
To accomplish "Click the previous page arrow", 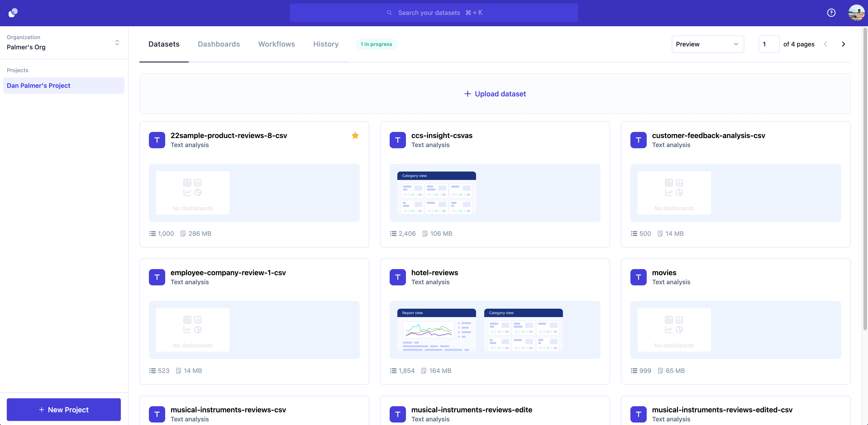I will (x=825, y=44).
